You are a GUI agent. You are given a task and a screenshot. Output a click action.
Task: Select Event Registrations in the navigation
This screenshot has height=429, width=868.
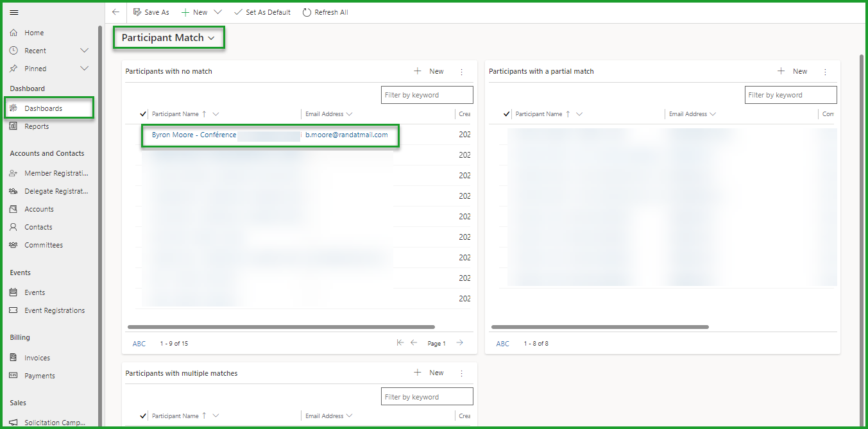click(x=54, y=310)
